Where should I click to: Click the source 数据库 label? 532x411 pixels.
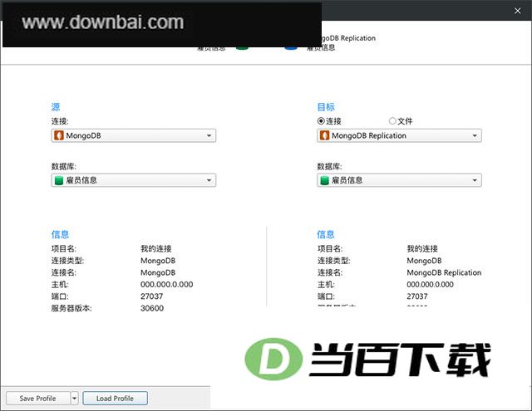(64, 166)
